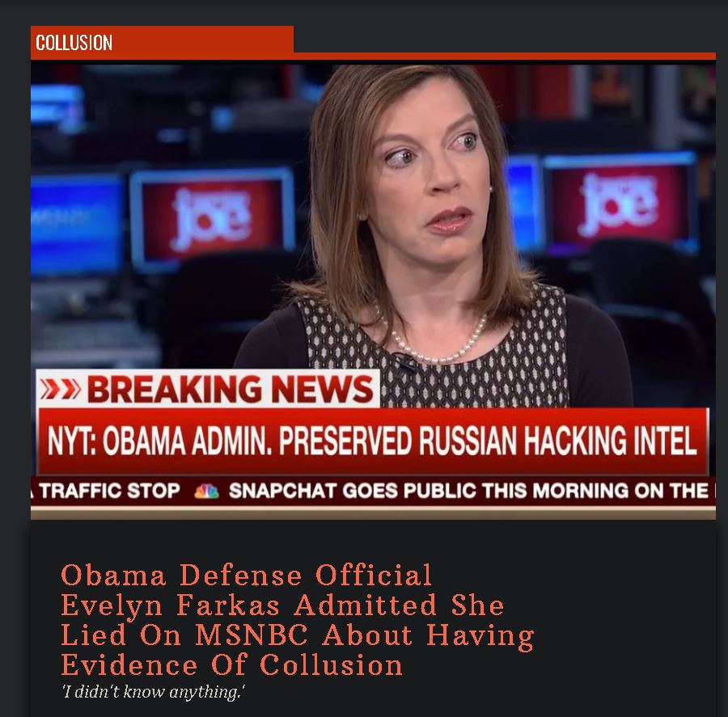Click the BREAKING NEWS banner
Viewport: 728px width, 717px height.
[208, 389]
